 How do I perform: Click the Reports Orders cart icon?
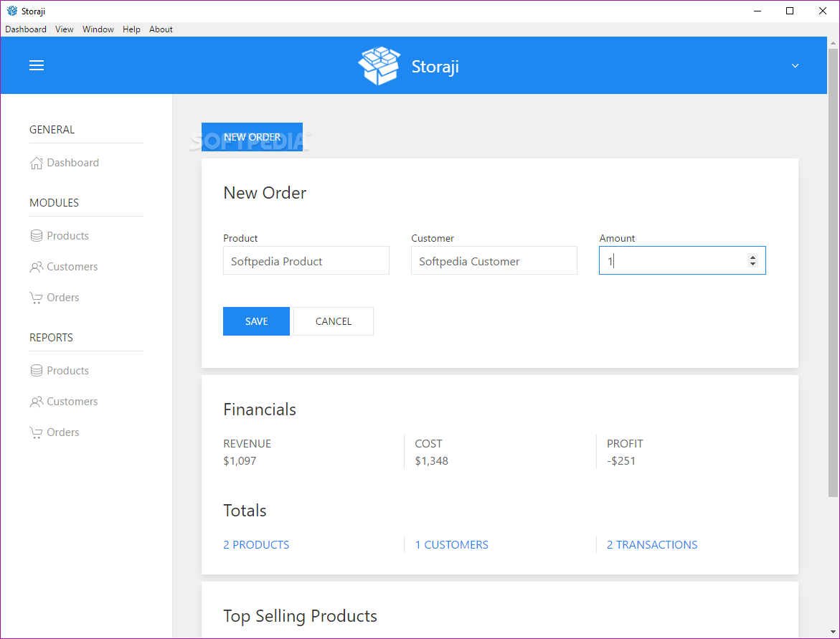coord(36,432)
